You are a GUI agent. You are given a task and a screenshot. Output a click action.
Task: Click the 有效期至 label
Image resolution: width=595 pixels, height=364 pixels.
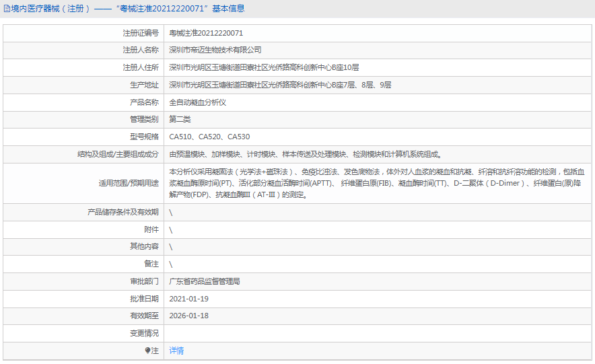click(144, 316)
